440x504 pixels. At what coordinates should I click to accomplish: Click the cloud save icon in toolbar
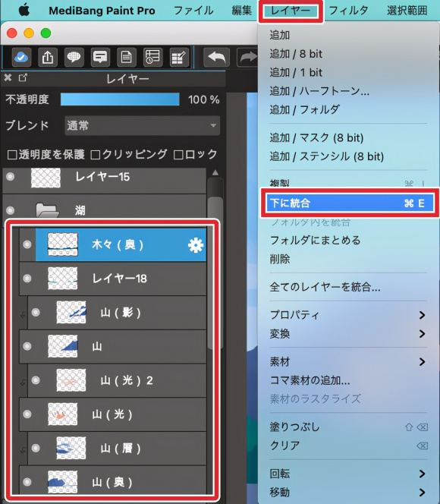point(21,58)
